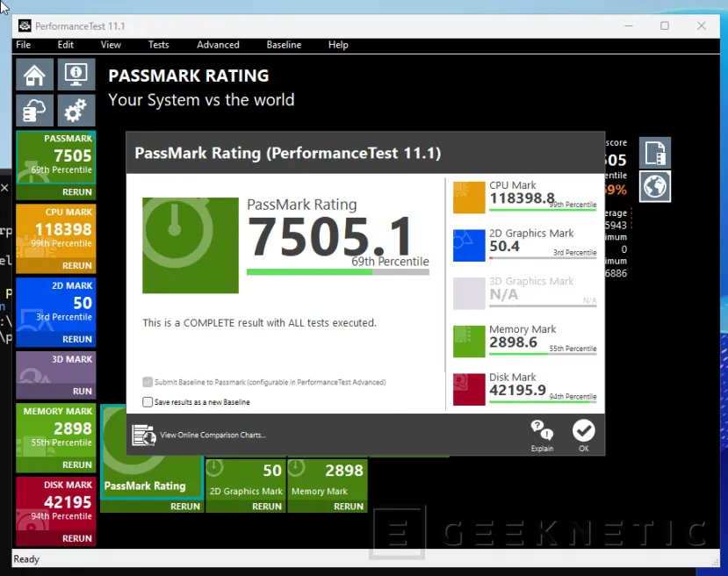The width and height of the screenshot is (728, 576).
Task: Open the settings gears icon
Action: (x=76, y=111)
